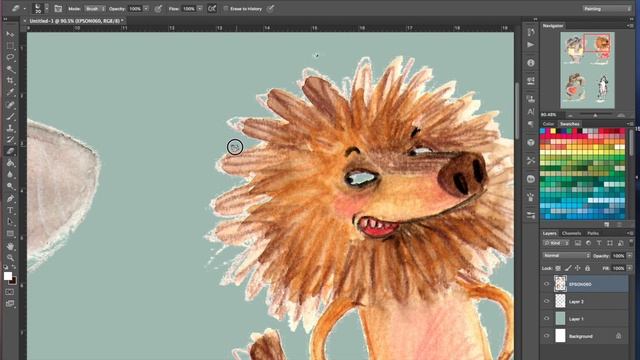The height and width of the screenshot is (360, 640).
Task: Open the layer Opacity arrow
Action: pyautogui.click(x=629, y=256)
